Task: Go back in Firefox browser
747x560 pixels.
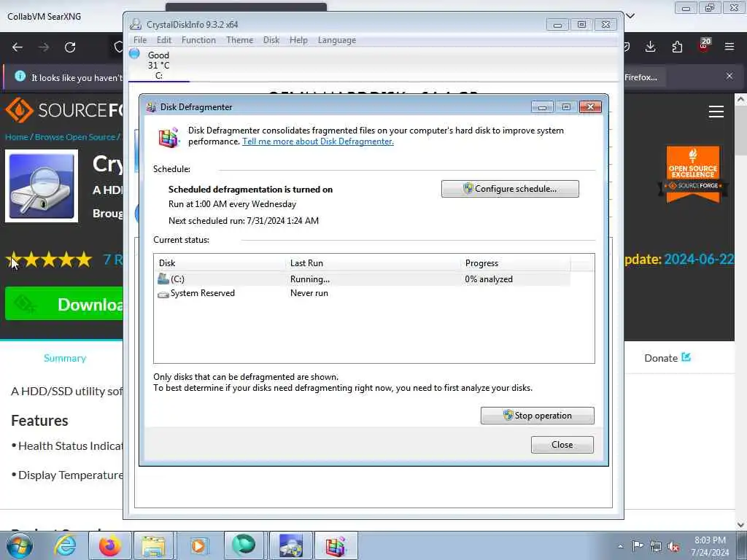Action: pos(18,47)
